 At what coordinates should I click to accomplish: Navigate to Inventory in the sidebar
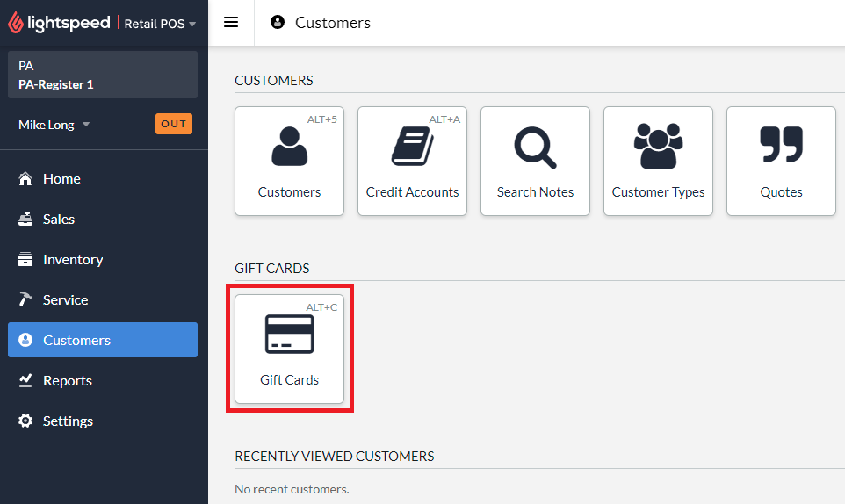pyautogui.click(x=73, y=259)
